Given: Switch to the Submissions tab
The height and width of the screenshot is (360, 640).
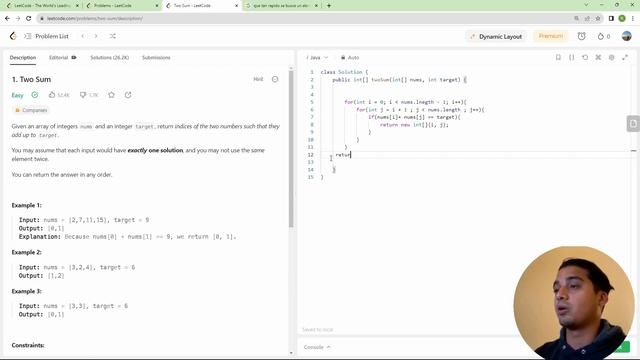Looking at the screenshot, I should point(156,58).
